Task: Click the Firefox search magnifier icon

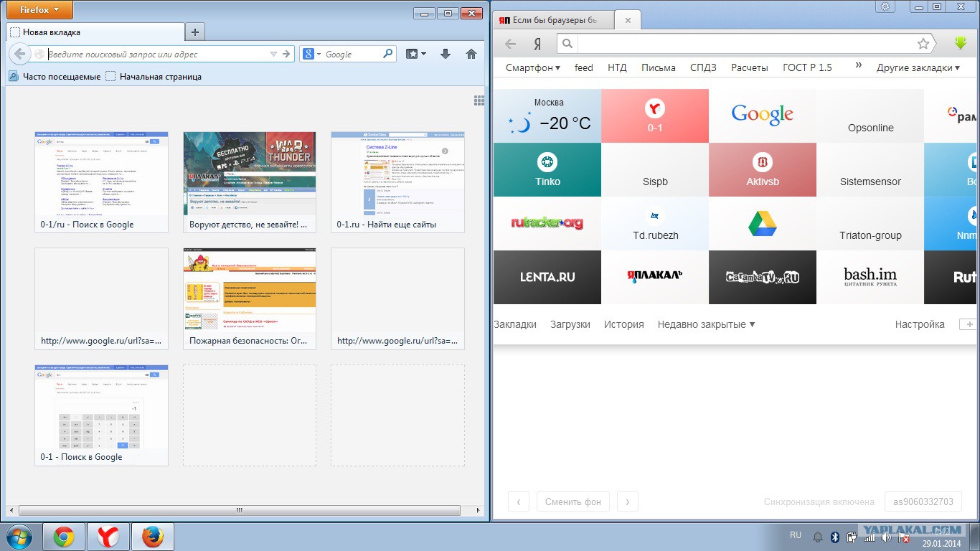Action: pos(388,54)
